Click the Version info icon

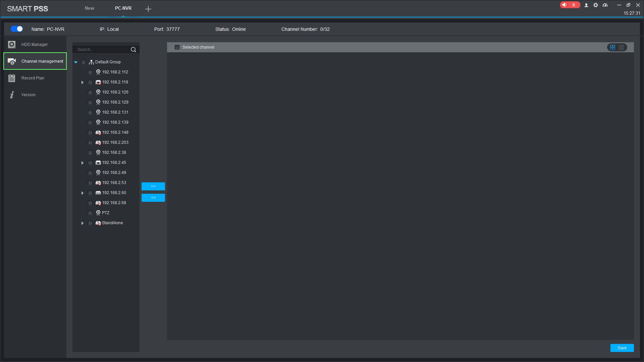tap(12, 95)
